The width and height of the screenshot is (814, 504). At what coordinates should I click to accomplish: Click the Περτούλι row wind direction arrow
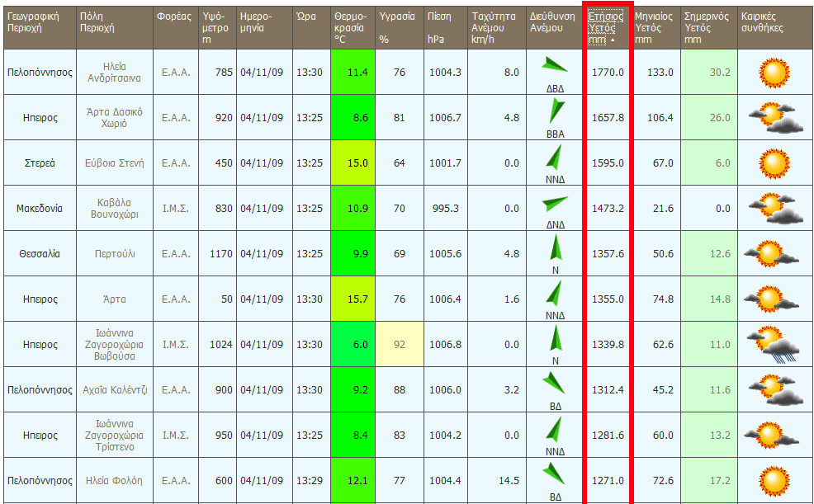(555, 247)
